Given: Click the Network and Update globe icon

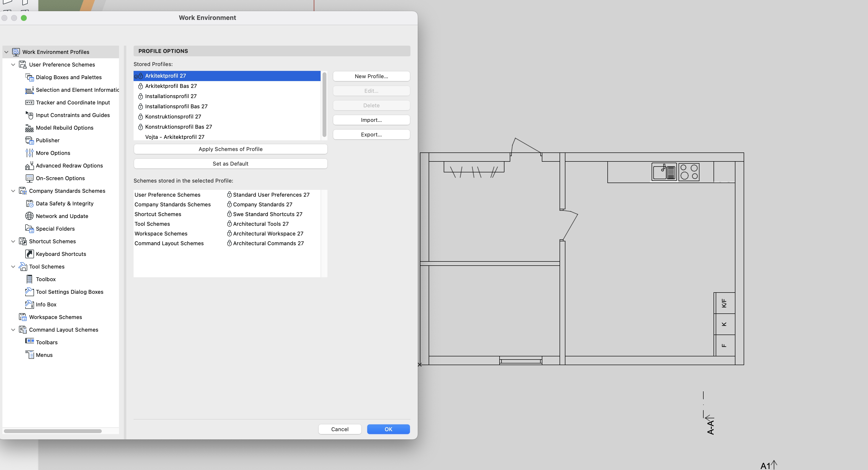Looking at the screenshot, I should [x=29, y=216].
